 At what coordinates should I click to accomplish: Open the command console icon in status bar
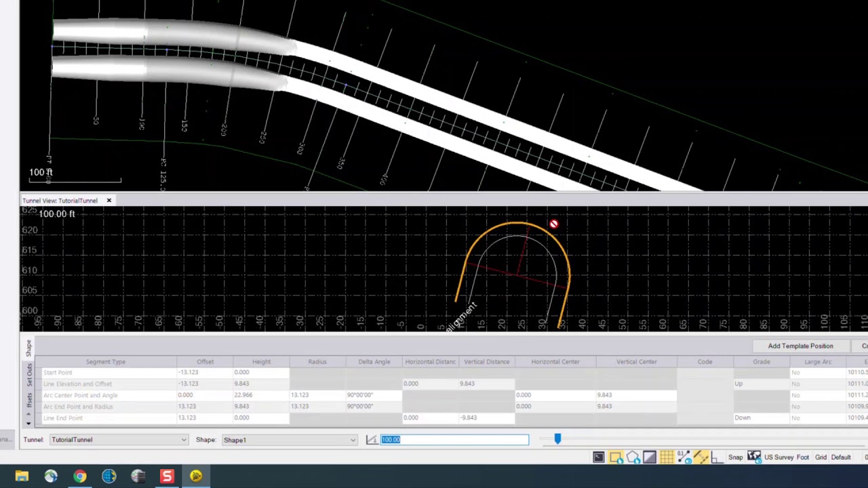pyautogui.click(x=599, y=457)
